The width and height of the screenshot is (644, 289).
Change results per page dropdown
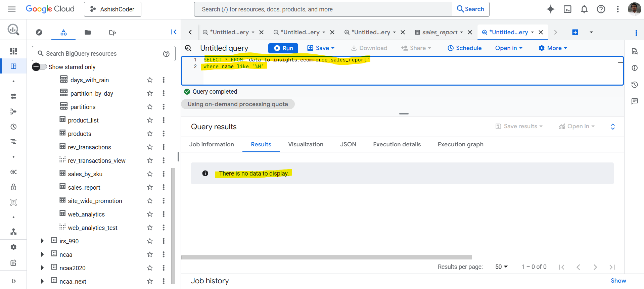pos(502,267)
